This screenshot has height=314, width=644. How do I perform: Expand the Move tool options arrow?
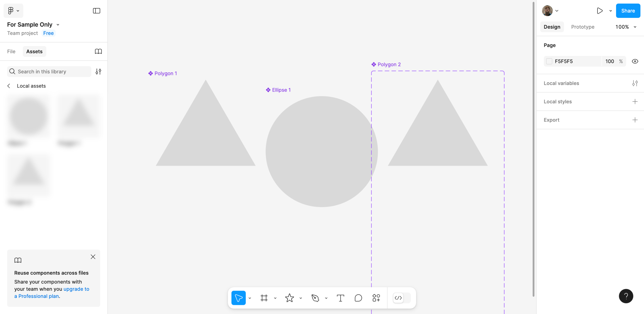(x=250, y=298)
